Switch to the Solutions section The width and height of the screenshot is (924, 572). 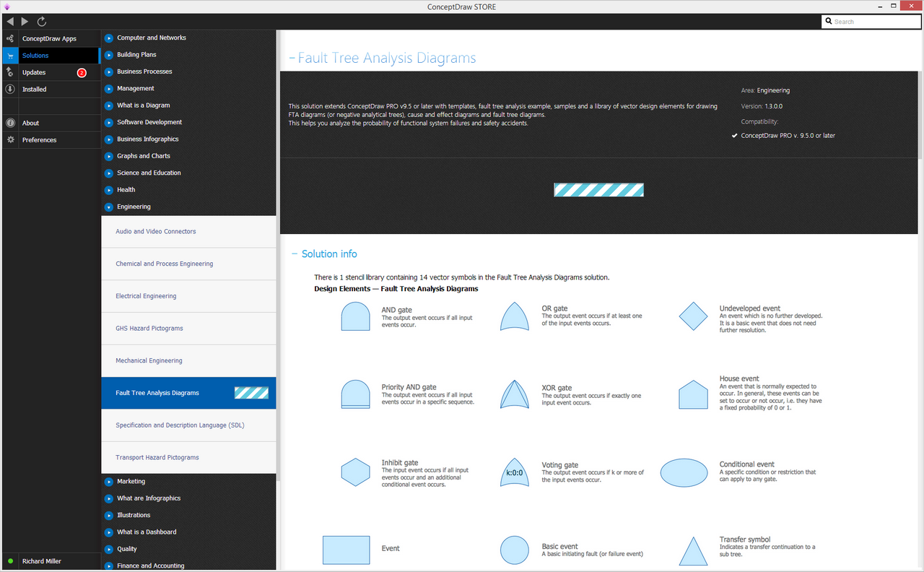pyautogui.click(x=51, y=56)
